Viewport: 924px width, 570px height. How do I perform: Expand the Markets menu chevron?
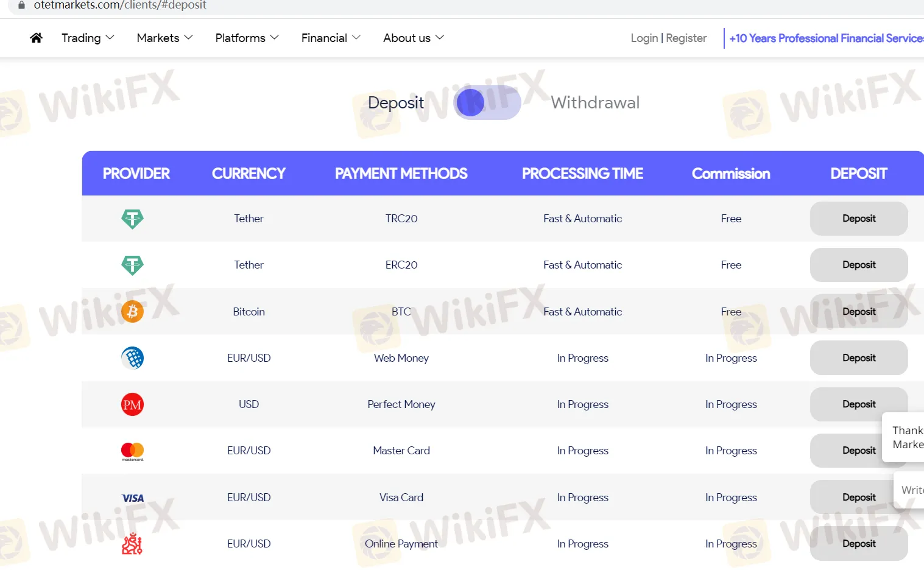(189, 38)
